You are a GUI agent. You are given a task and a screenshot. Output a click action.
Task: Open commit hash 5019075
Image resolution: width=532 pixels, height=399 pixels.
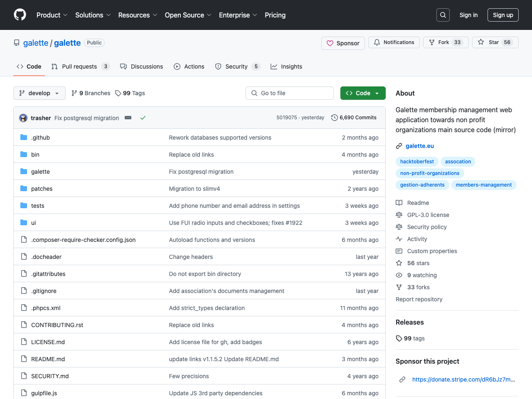click(287, 118)
